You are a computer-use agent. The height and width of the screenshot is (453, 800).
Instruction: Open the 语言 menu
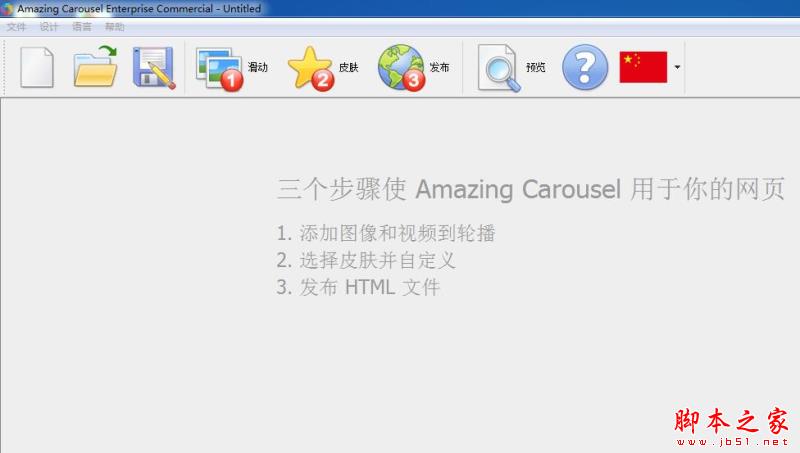82,27
